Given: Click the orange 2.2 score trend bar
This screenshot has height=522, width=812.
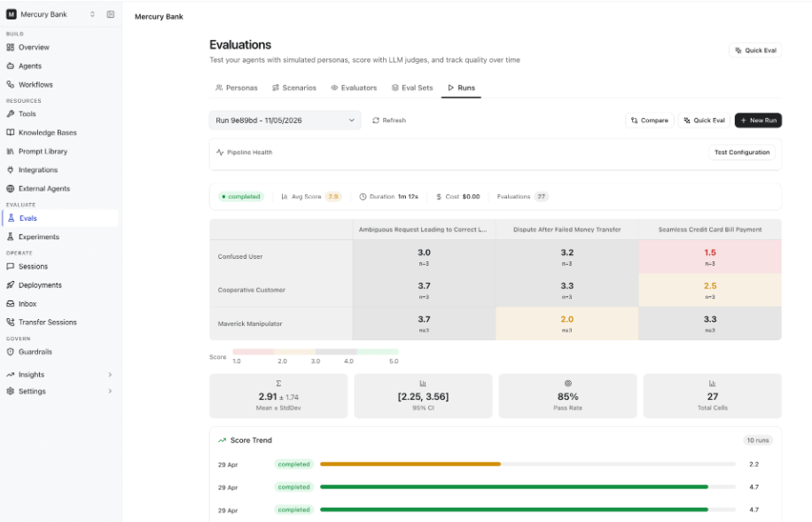Looking at the screenshot, I should click(x=410, y=464).
